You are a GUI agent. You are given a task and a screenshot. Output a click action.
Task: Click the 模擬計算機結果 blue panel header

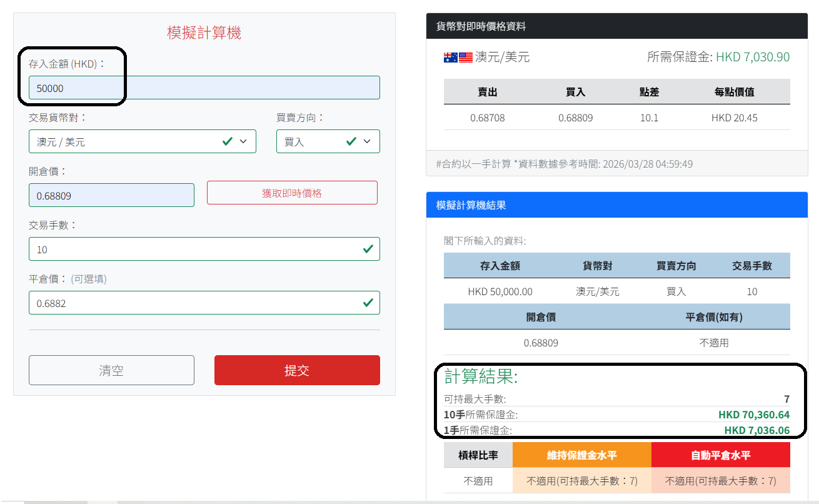[x=616, y=204]
